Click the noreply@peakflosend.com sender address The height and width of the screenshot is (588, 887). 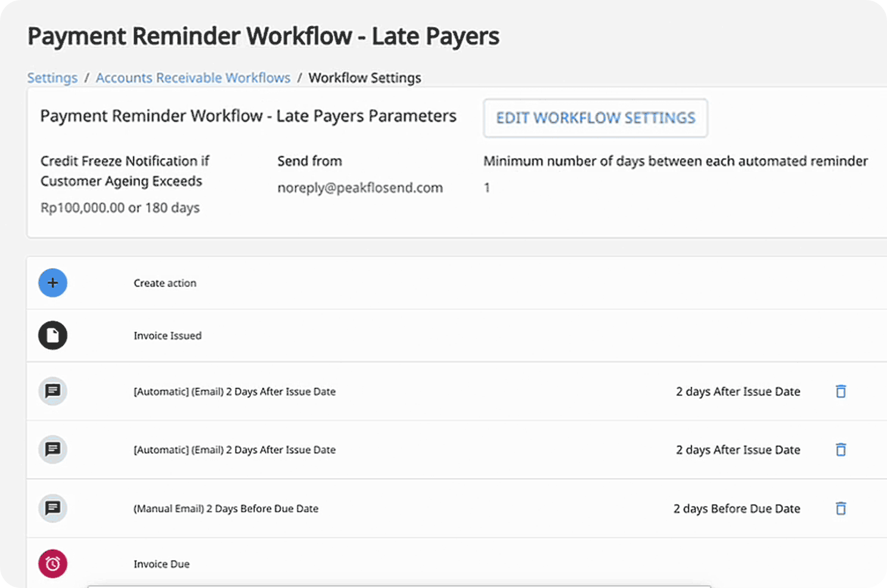360,188
